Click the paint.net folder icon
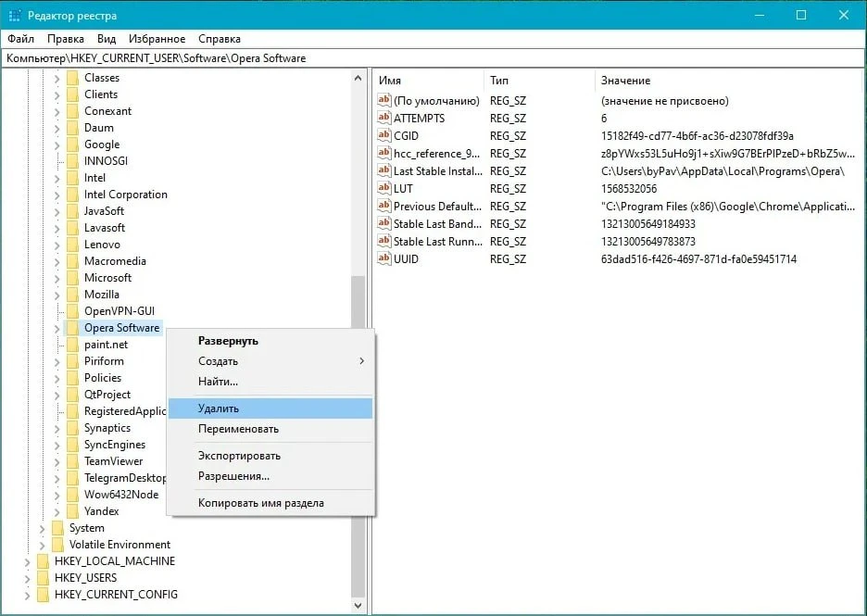Viewport: 867px width, 616px height. click(x=72, y=345)
